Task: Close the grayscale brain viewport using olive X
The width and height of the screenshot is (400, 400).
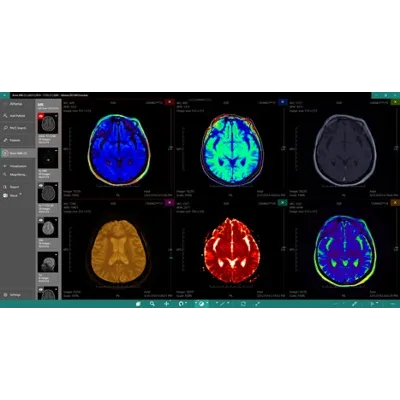Action: click(x=396, y=102)
